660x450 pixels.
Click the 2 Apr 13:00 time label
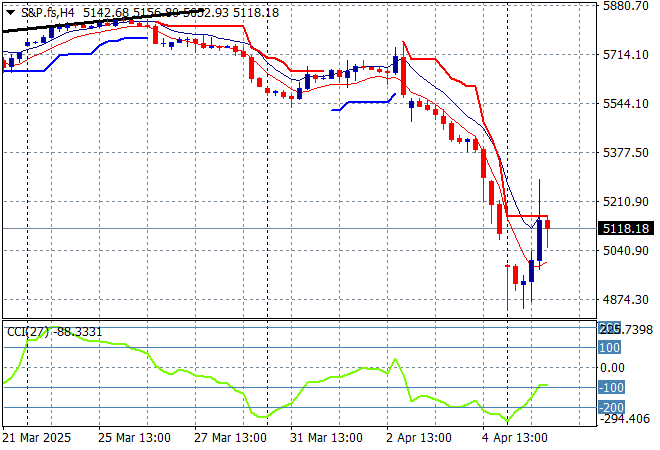pos(419,438)
